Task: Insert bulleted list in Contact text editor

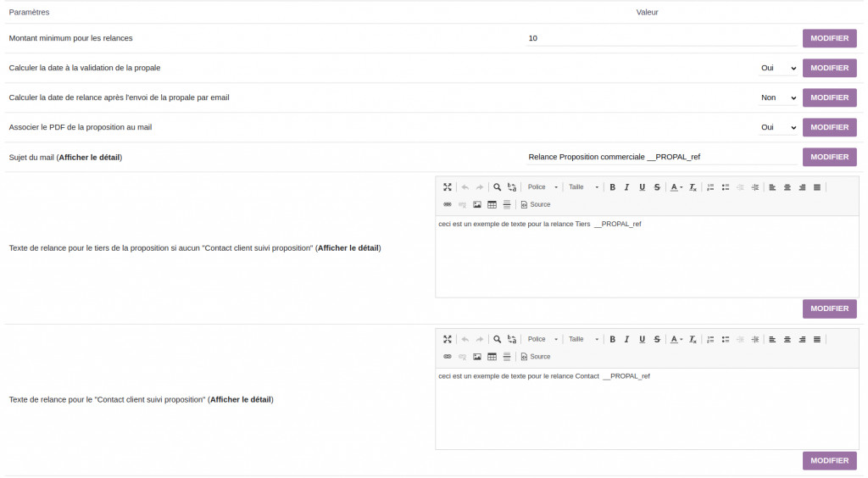Action: (x=726, y=339)
